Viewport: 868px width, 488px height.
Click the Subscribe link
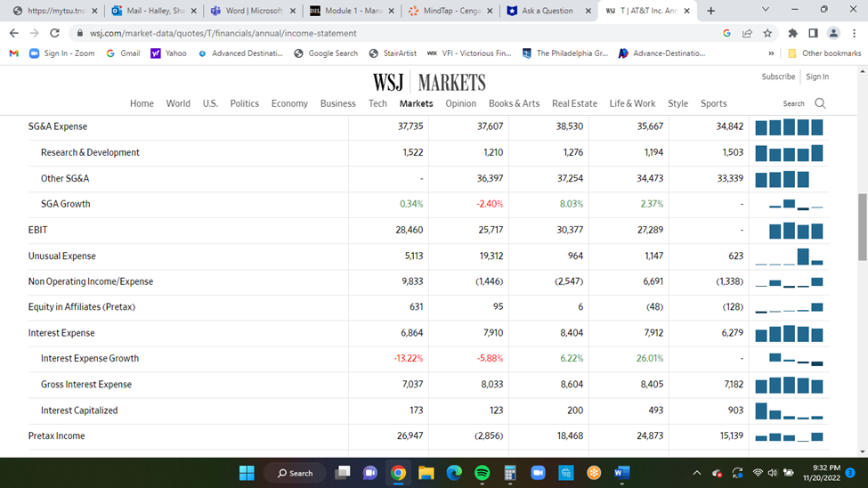click(778, 77)
